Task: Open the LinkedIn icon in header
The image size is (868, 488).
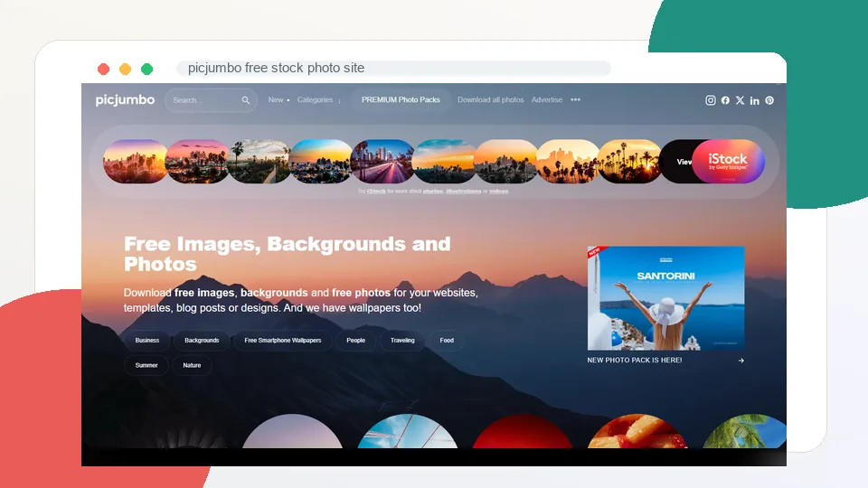Action: click(x=754, y=100)
